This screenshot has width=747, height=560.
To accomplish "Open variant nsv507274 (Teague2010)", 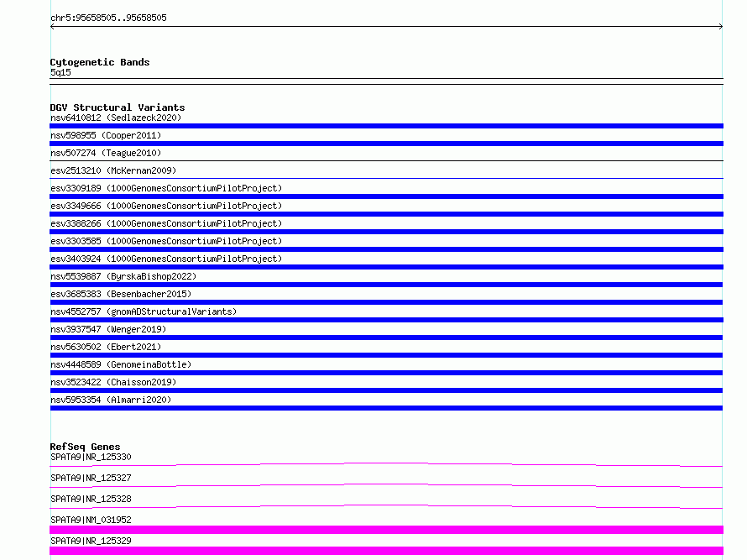I will point(106,153).
